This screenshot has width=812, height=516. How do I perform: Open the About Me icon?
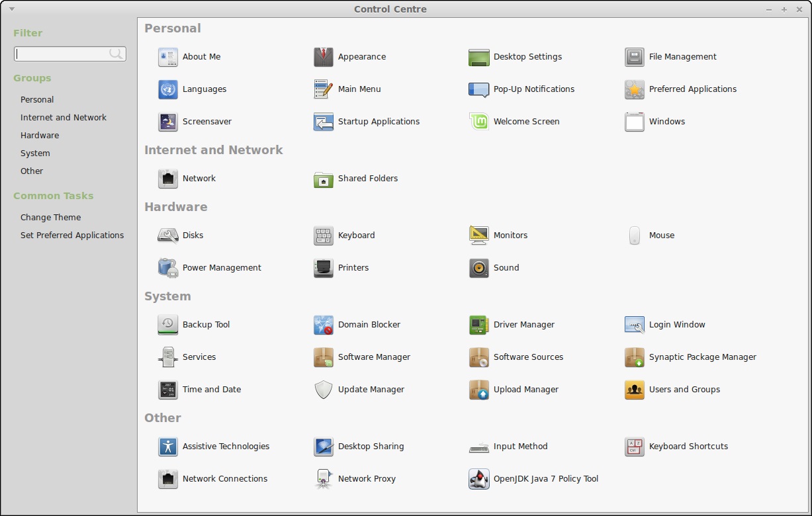168,57
